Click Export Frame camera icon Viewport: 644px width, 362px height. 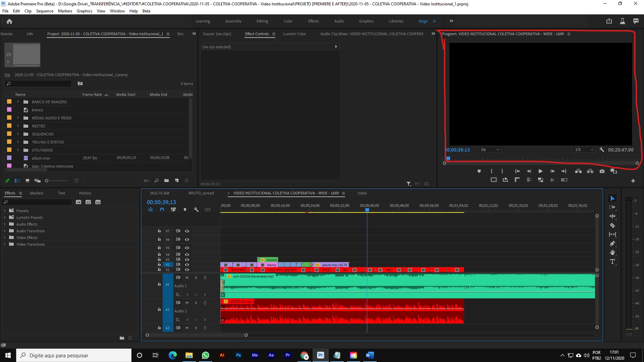(602, 171)
